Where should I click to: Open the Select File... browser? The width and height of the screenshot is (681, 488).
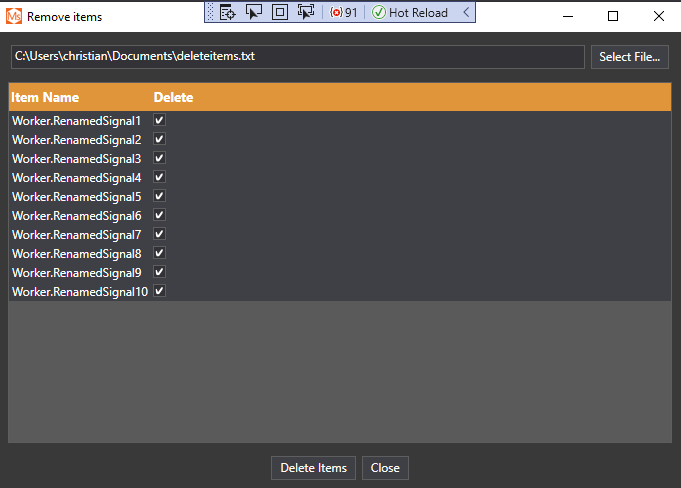coord(629,57)
